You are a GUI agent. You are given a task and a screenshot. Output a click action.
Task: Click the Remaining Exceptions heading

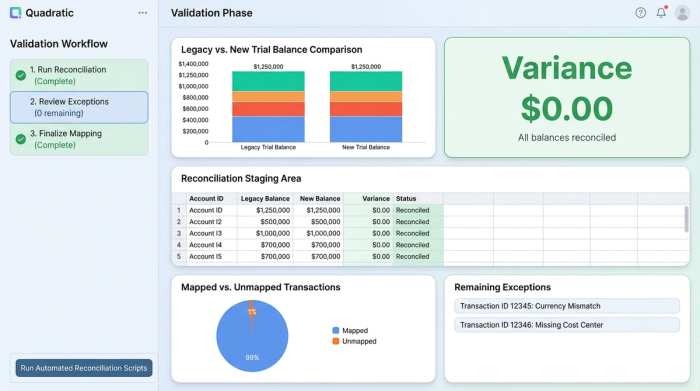click(502, 287)
